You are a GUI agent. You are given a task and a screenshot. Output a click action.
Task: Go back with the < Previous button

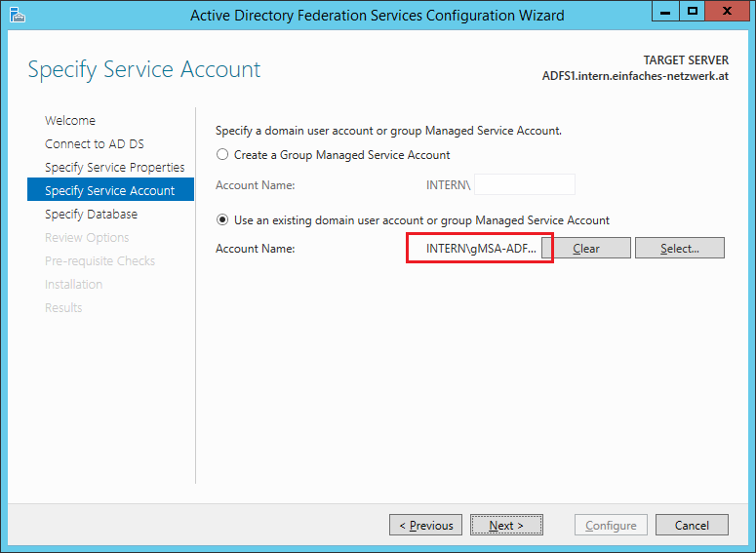[425, 525]
